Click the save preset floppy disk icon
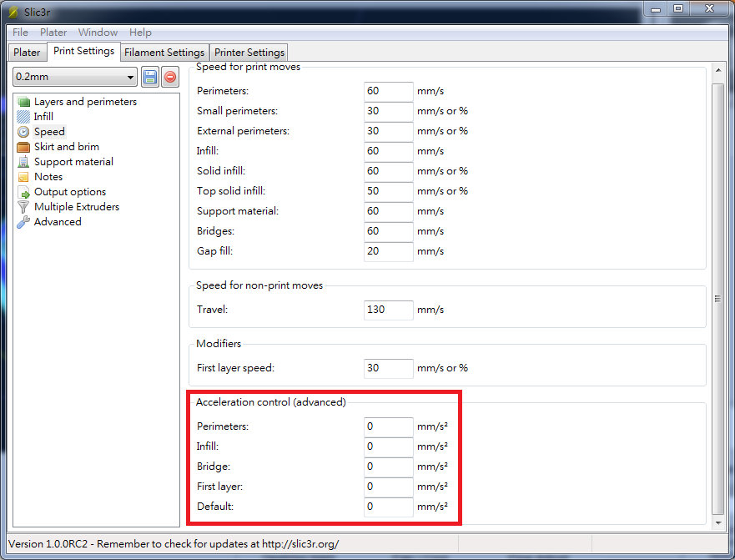This screenshot has height=560, width=735. click(x=150, y=77)
